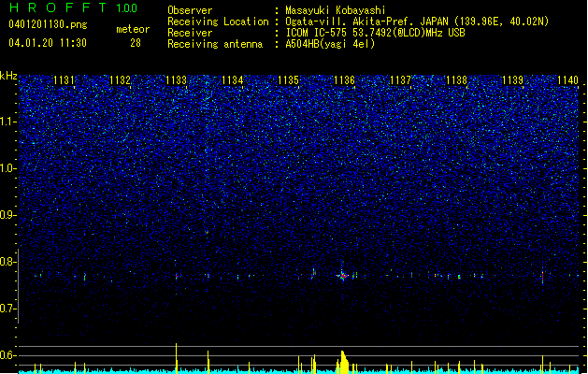Click the meteor count value 28
This screenshot has width=588, height=374.
[136, 43]
